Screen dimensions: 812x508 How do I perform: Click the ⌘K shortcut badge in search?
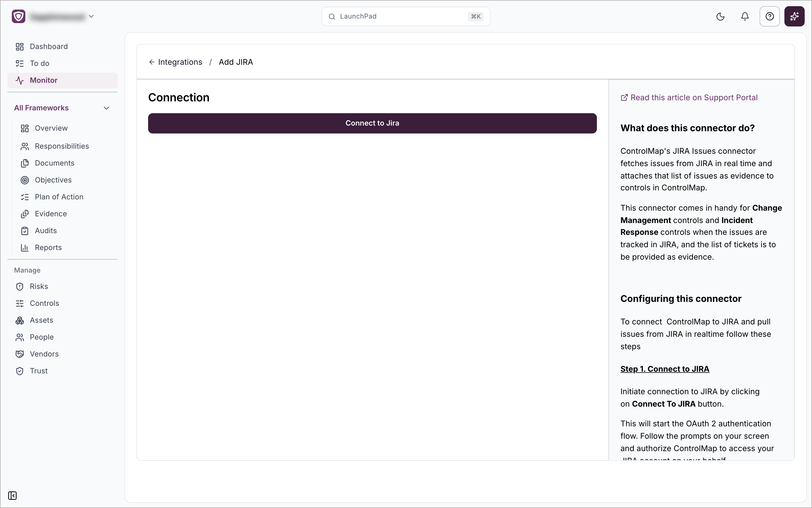click(476, 16)
